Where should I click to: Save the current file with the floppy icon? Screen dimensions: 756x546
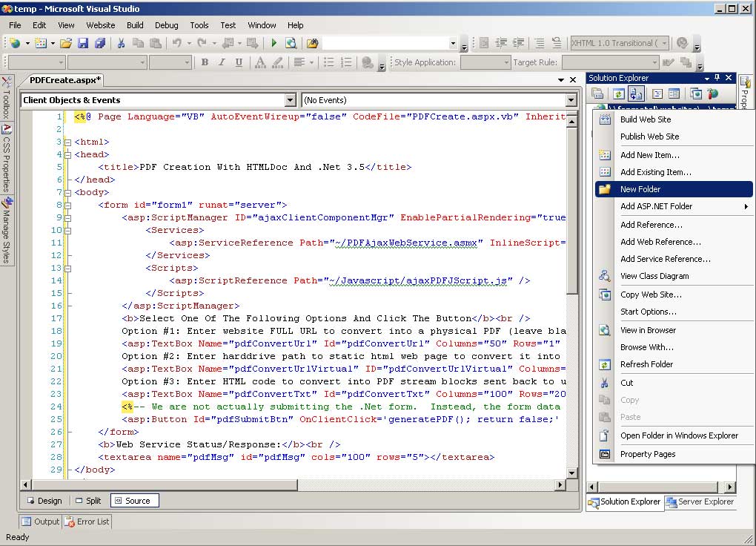[83, 44]
